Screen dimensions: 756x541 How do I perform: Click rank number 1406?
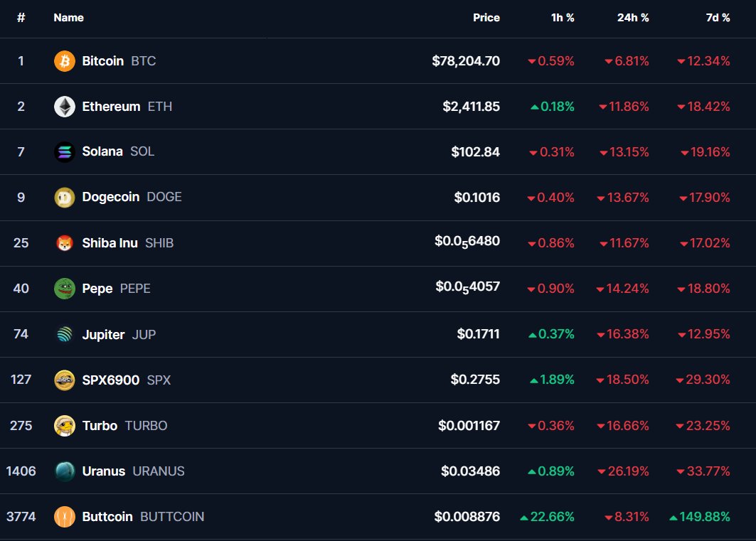(21, 471)
